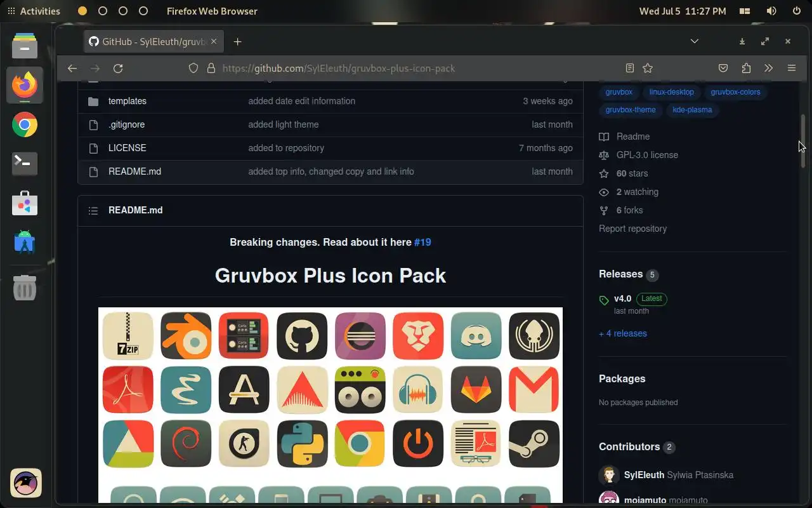Click Report repository

pyautogui.click(x=632, y=229)
